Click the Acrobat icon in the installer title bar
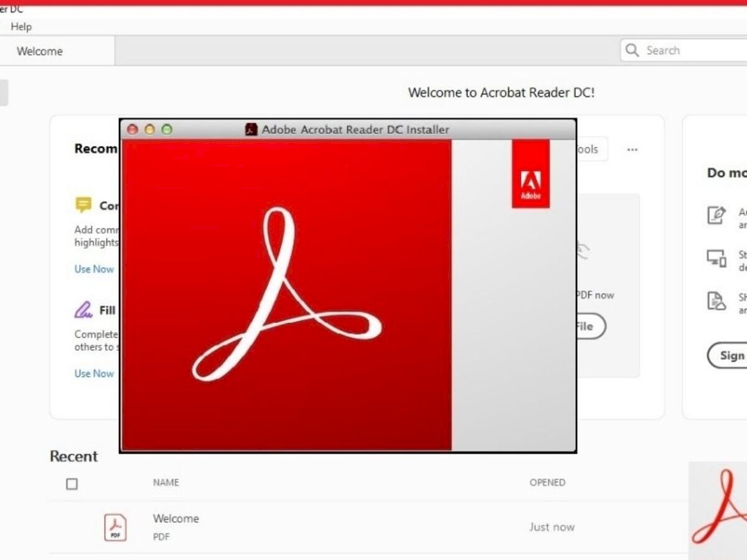Image resolution: width=747 pixels, height=560 pixels. 251,129
